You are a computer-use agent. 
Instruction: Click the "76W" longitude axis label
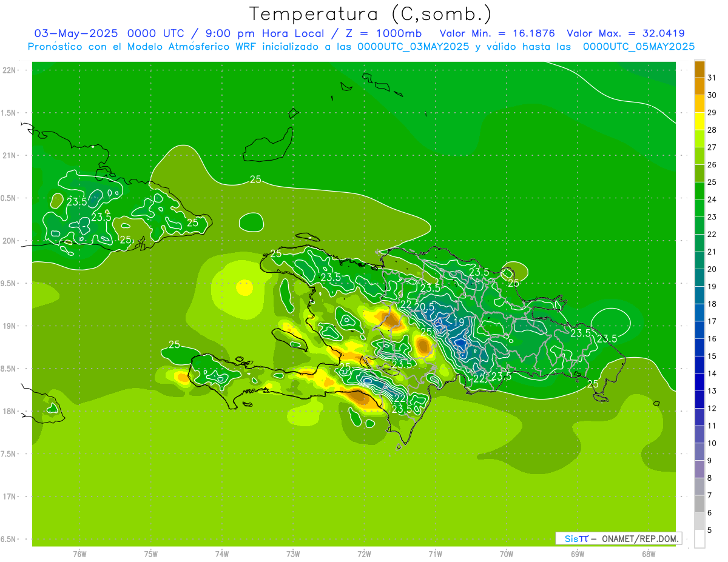pos(79,554)
